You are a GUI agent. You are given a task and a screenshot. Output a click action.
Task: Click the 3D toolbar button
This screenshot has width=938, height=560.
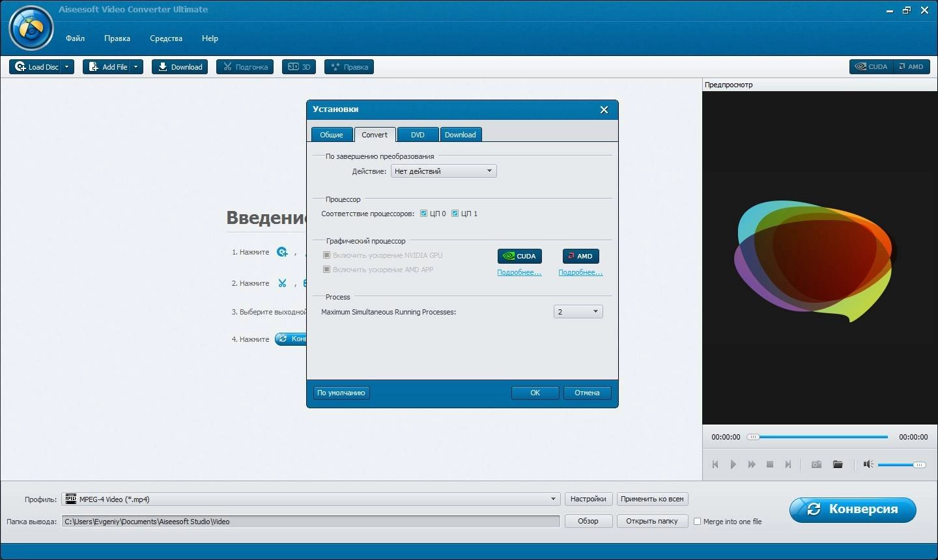click(x=299, y=66)
